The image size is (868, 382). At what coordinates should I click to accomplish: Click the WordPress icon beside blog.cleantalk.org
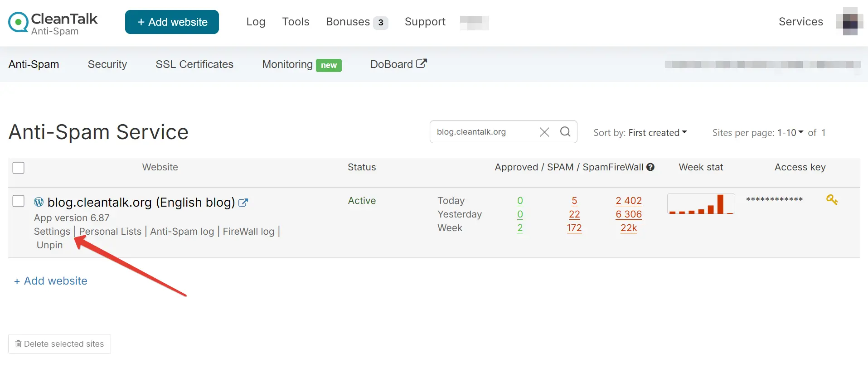[39, 202]
